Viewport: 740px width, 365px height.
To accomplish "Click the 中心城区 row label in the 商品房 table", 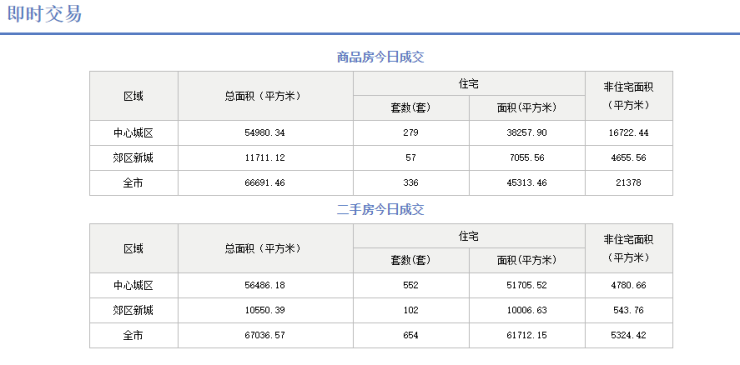I will coord(134,133).
